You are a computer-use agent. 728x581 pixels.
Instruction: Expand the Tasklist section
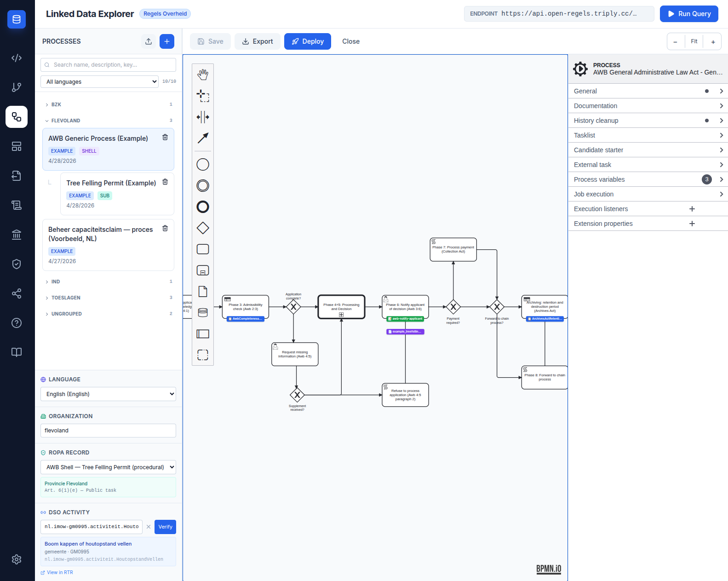648,135
